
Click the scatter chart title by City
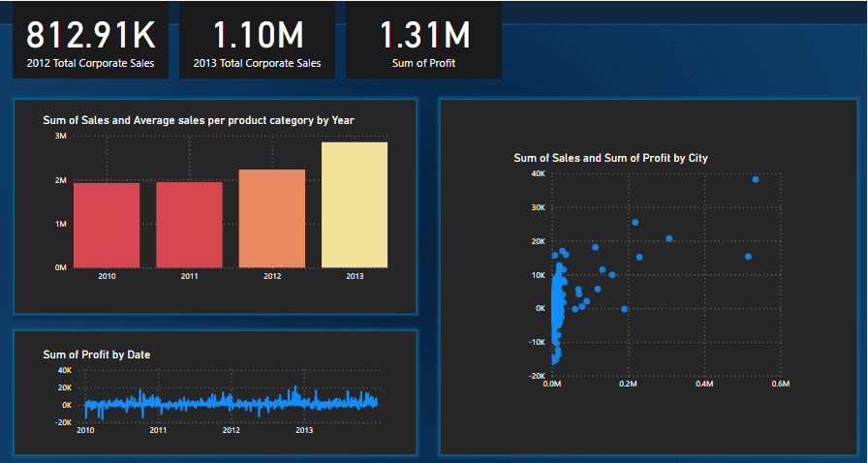(610, 158)
